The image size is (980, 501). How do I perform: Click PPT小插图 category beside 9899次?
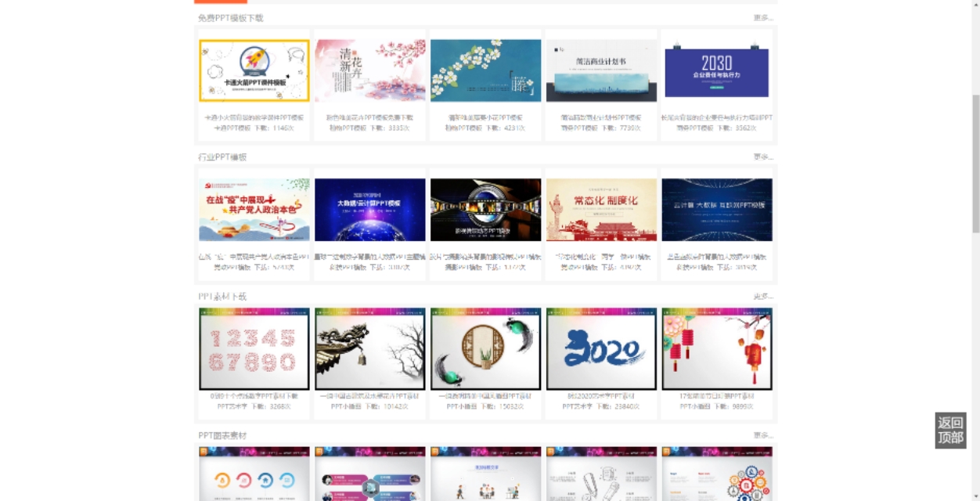[696, 406]
